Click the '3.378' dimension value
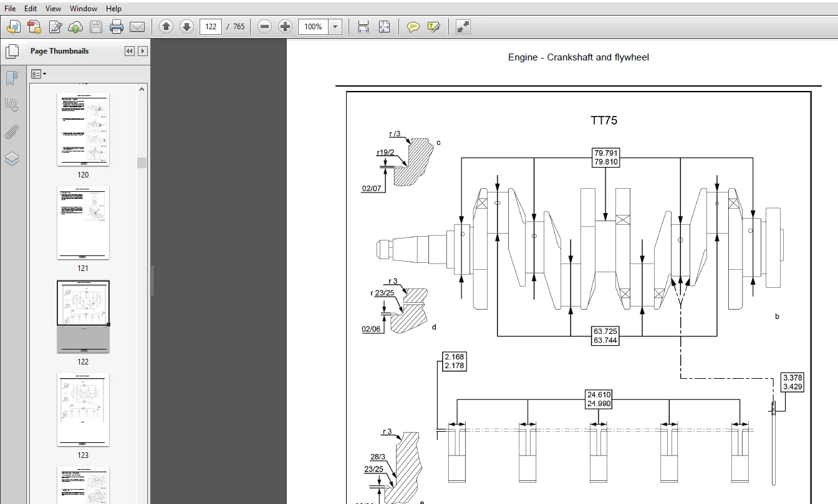The width and height of the screenshot is (838, 504). coord(792,378)
